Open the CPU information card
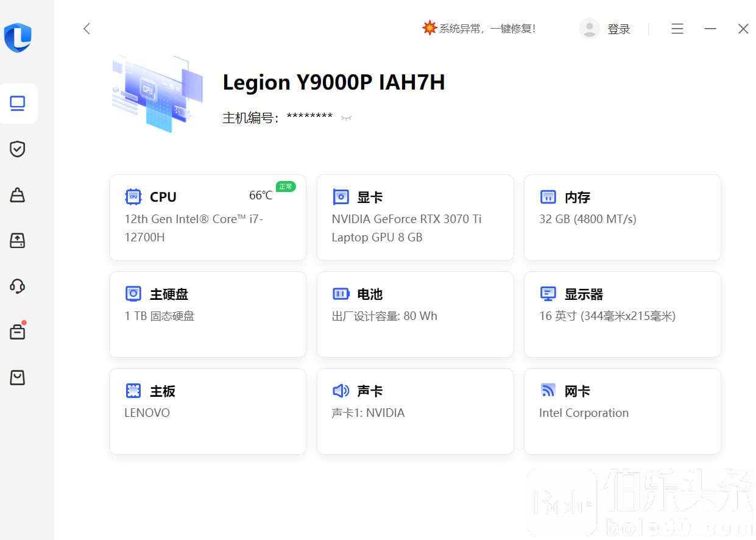 click(x=208, y=218)
